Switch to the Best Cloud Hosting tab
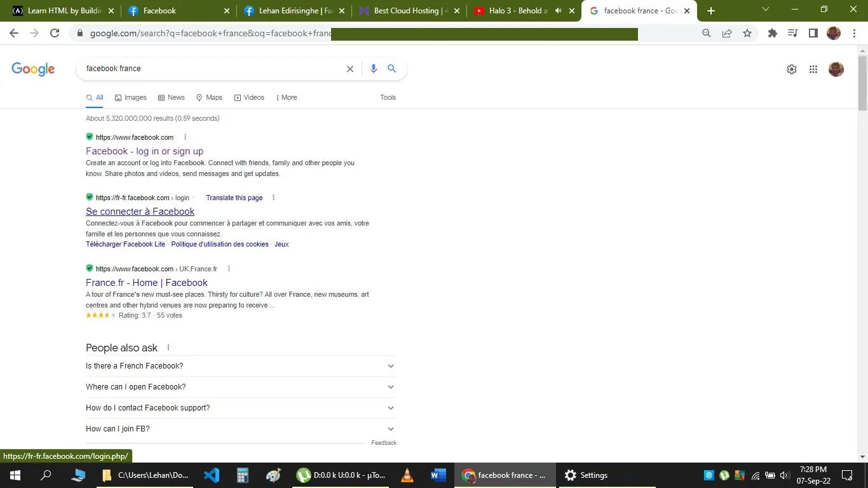The image size is (868, 488). point(408,11)
